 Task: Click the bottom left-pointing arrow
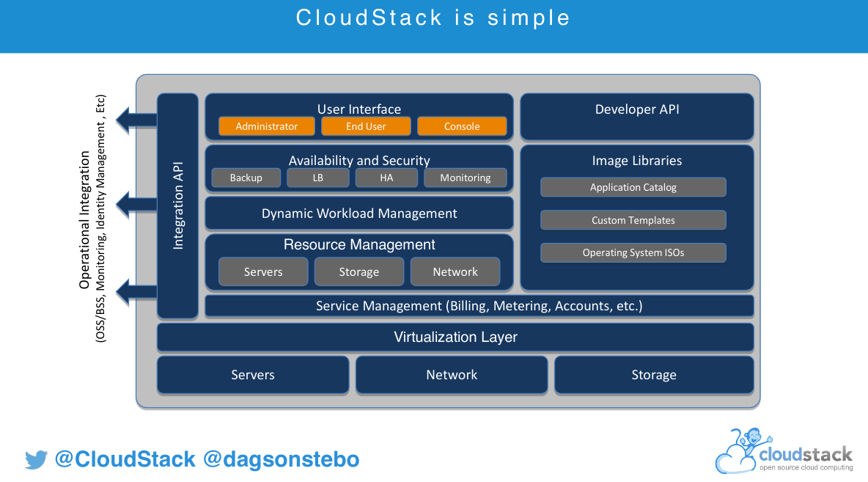click(x=137, y=291)
